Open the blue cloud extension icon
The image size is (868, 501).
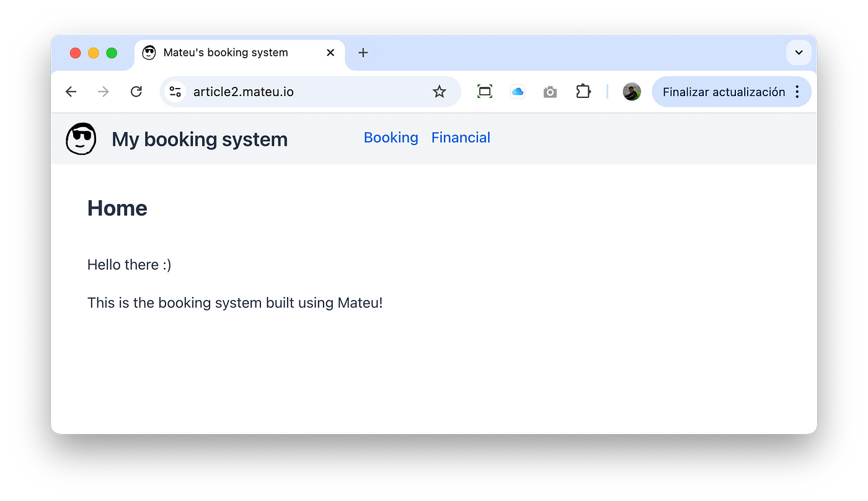pyautogui.click(x=518, y=92)
